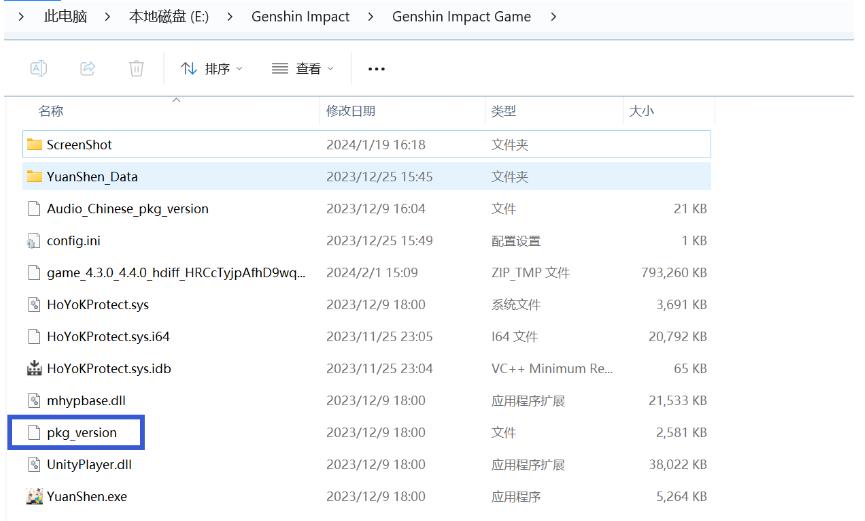Screen dimensions: 865x521
Task: Click 此电脑 in the address breadcrumb
Action: [66, 17]
